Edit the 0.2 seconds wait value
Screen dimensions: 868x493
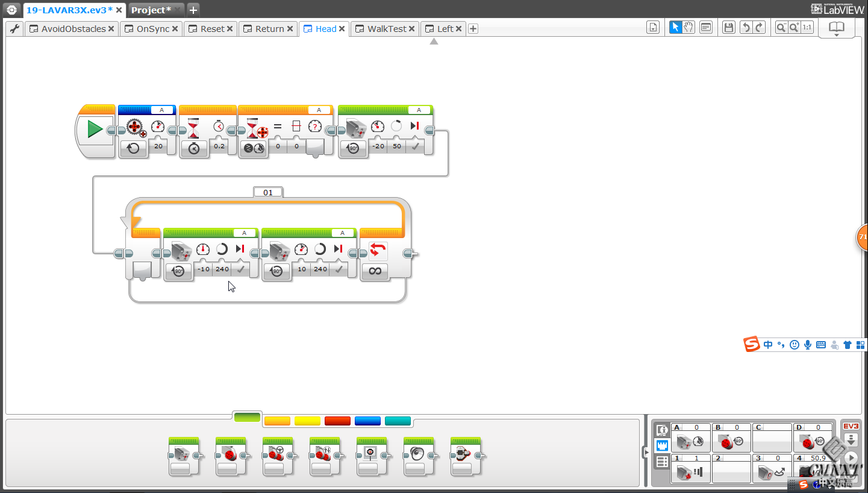219,146
